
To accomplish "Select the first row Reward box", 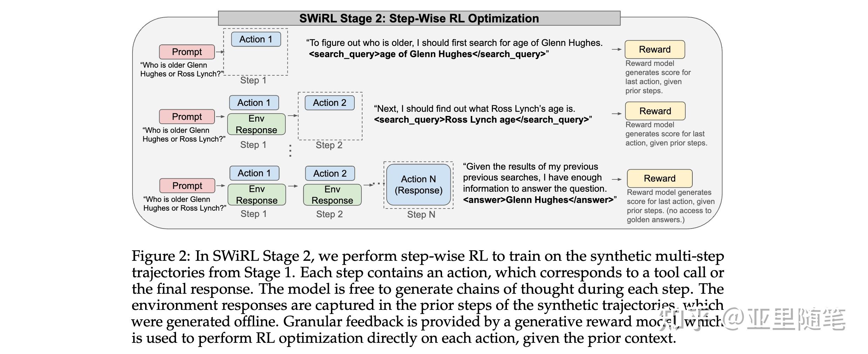I will (x=655, y=49).
